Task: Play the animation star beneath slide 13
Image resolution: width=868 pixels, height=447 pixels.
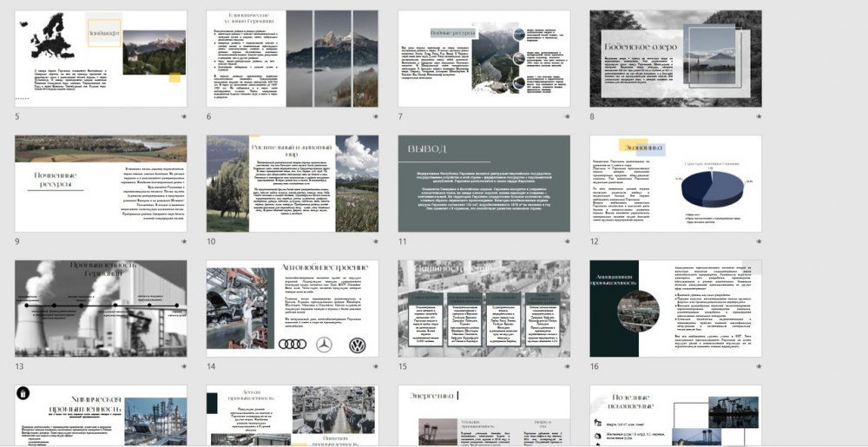Action: pos(184,367)
